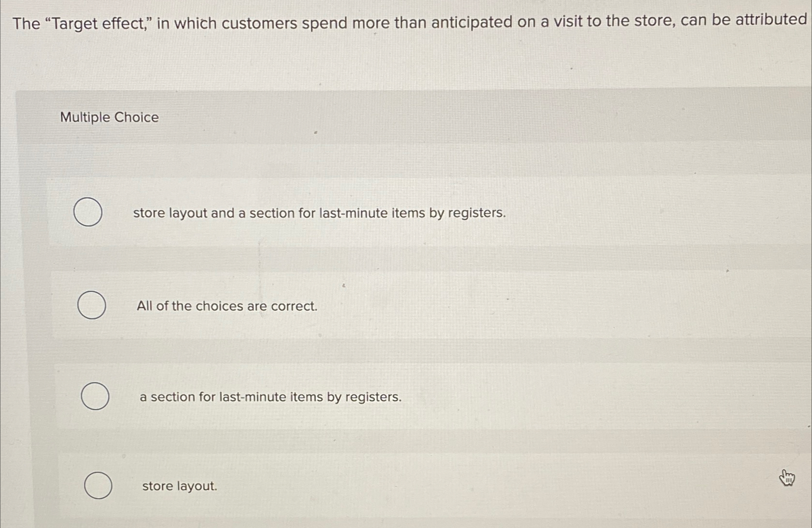Click the answer text 'store layout'
812x528 pixels.
(180, 486)
